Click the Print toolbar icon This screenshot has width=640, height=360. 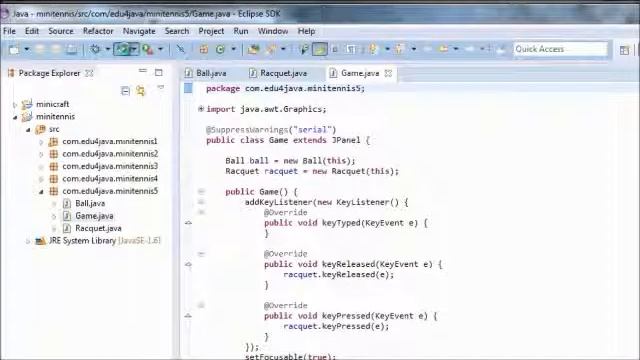click(71, 49)
